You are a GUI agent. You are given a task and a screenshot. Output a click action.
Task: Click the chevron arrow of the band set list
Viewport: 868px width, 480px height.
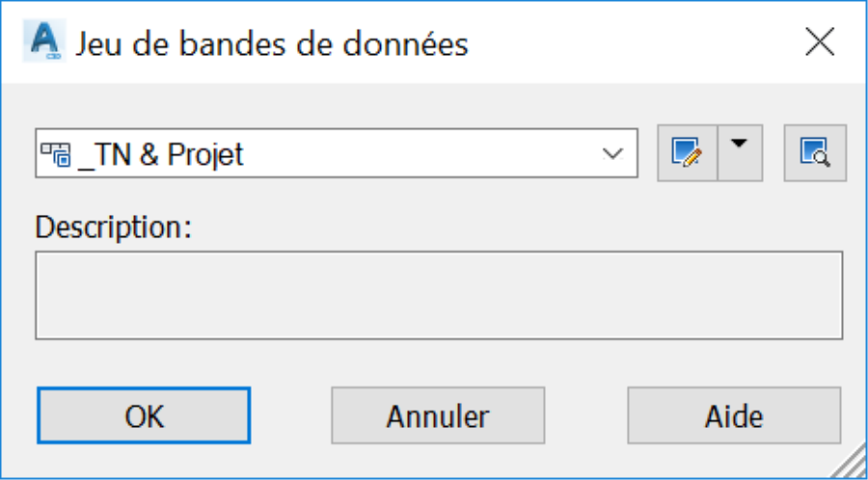612,153
